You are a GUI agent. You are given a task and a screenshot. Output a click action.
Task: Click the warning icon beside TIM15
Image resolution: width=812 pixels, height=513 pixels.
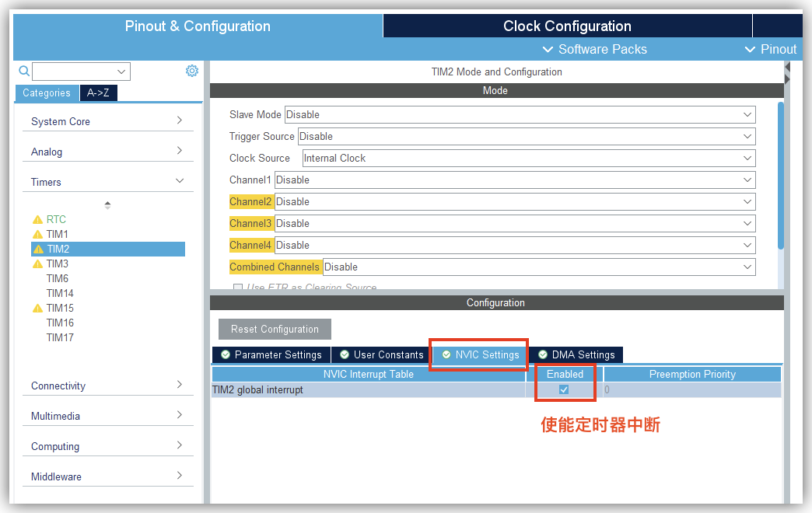(37, 309)
